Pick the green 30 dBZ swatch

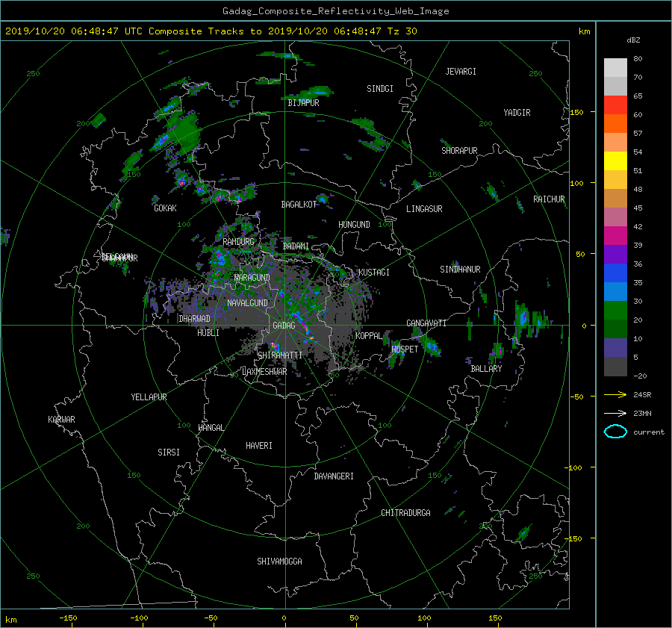pos(615,311)
